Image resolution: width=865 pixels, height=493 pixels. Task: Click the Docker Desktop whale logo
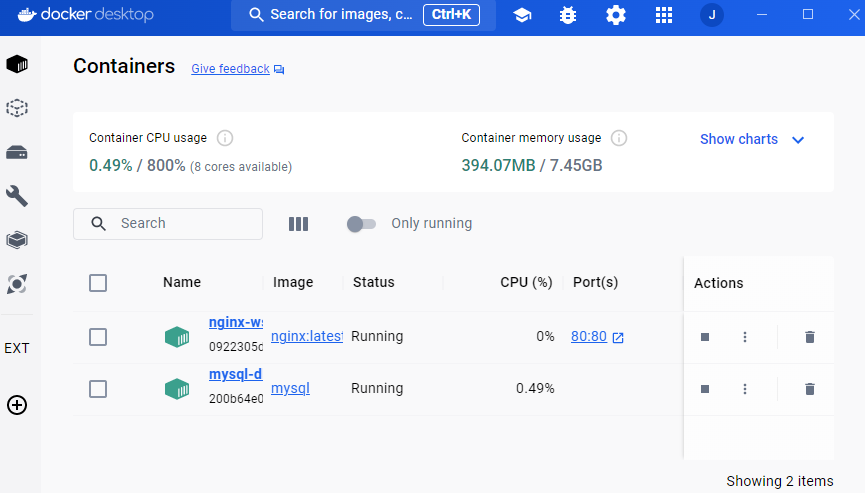pyautogui.click(x=27, y=14)
